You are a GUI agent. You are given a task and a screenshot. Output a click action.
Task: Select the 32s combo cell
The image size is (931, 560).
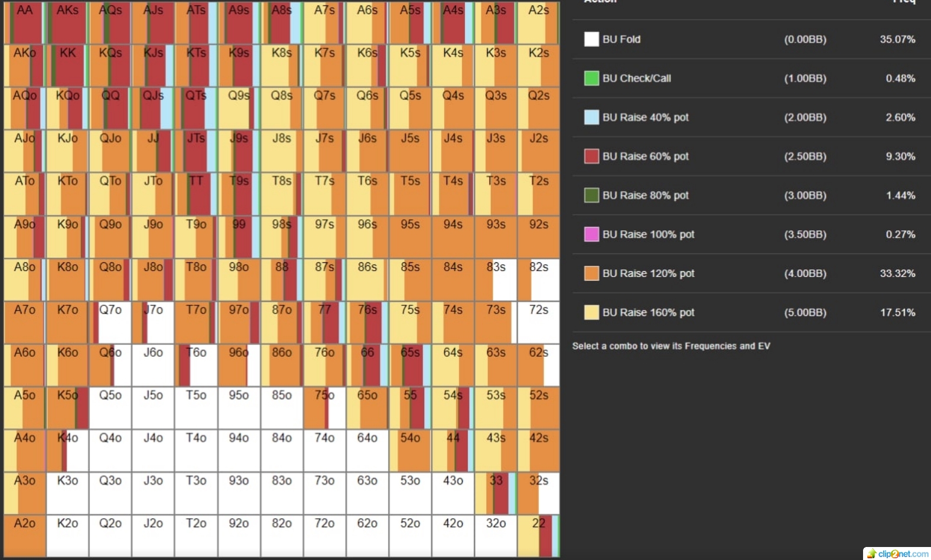[x=539, y=493]
